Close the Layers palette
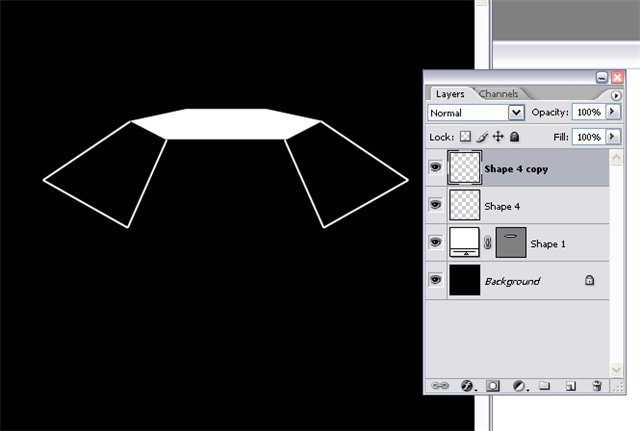The image size is (640, 431). click(x=617, y=78)
